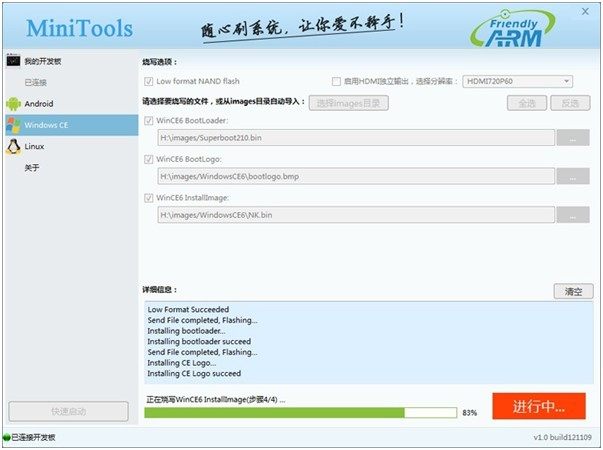Click the 全选 select-all button
Viewport: 603px width, 450px height.
click(x=527, y=103)
